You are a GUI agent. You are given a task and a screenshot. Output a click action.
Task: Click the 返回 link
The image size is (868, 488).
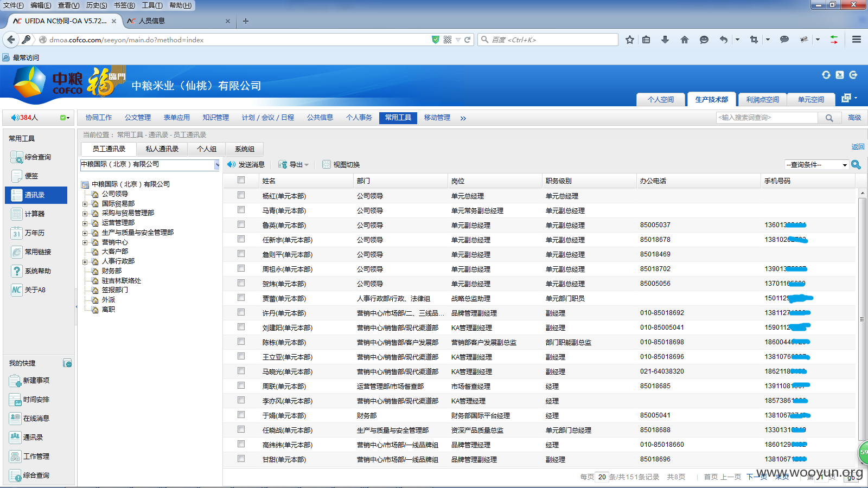click(858, 147)
